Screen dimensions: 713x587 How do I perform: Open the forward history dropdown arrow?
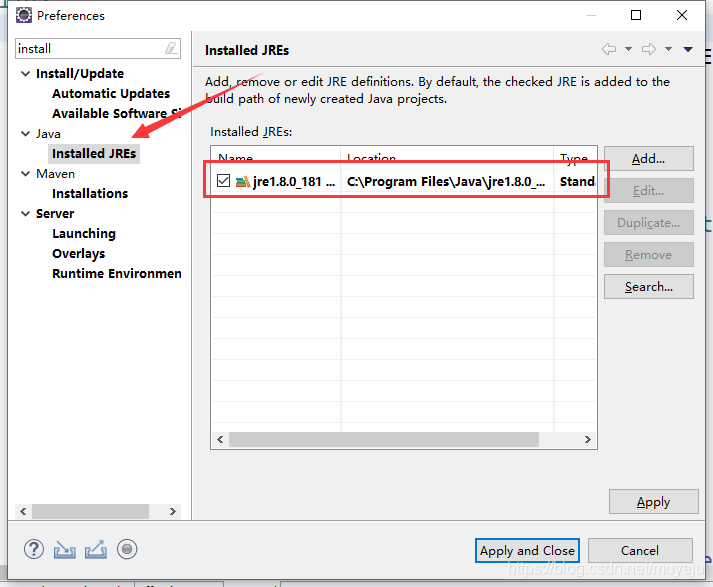[x=668, y=49]
